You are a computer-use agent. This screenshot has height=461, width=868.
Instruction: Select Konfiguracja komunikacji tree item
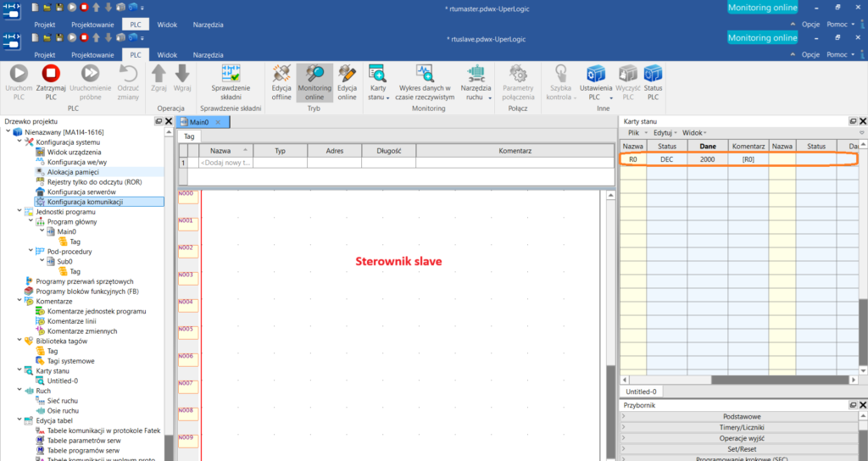coord(85,202)
